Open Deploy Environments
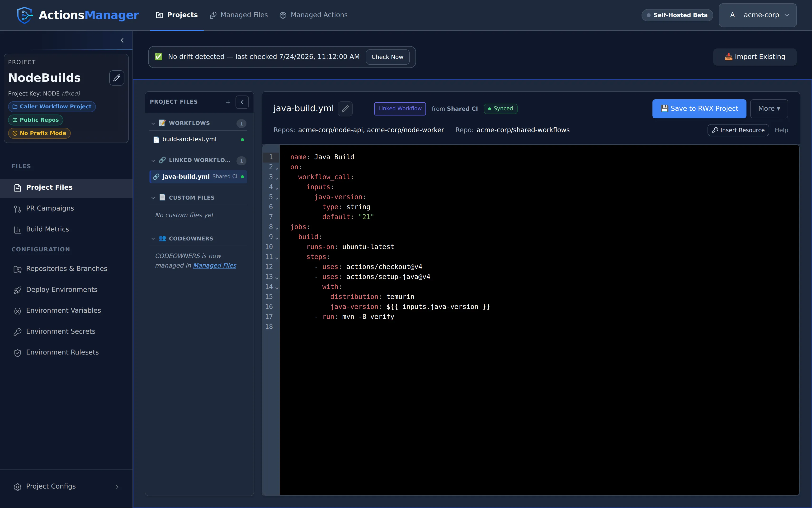The width and height of the screenshot is (812, 508). [66, 290]
